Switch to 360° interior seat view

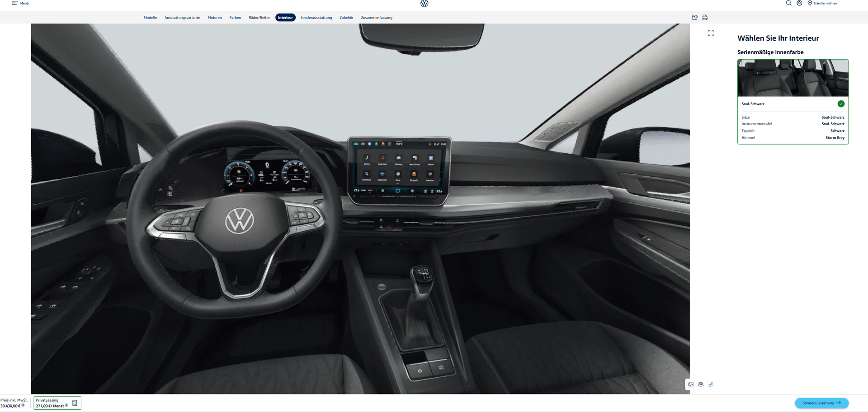[x=710, y=384]
